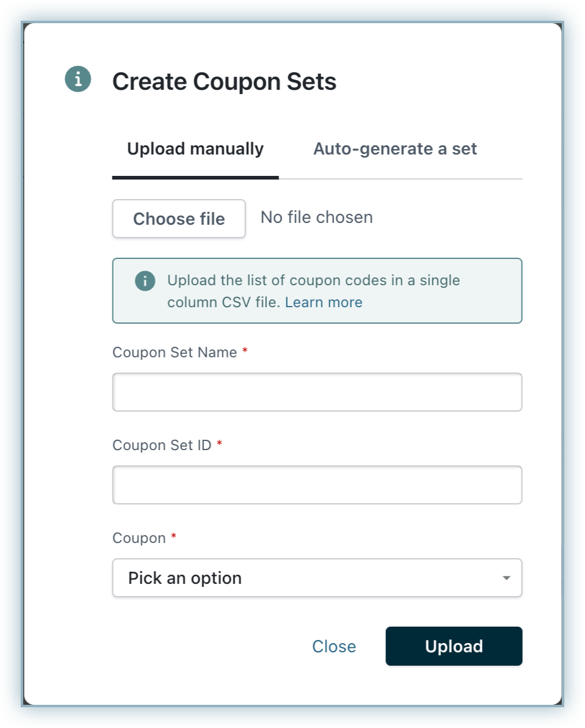Follow the Learn more link
The height and width of the screenshot is (728, 585).
point(324,302)
